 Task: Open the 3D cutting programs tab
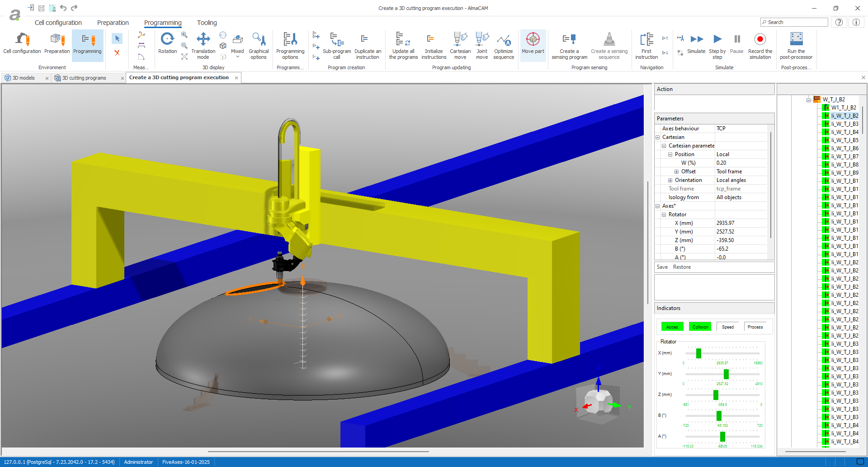pyautogui.click(x=84, y=78)
